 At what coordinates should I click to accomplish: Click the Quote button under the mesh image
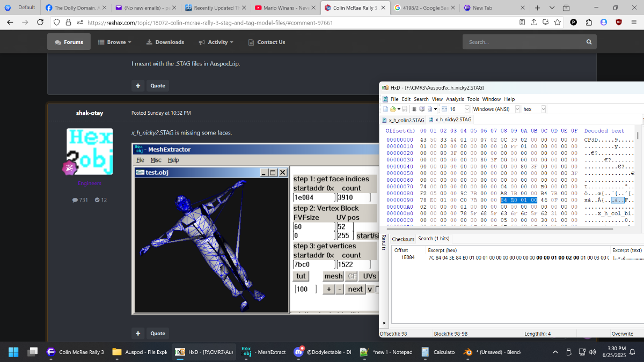coord(158,333)
